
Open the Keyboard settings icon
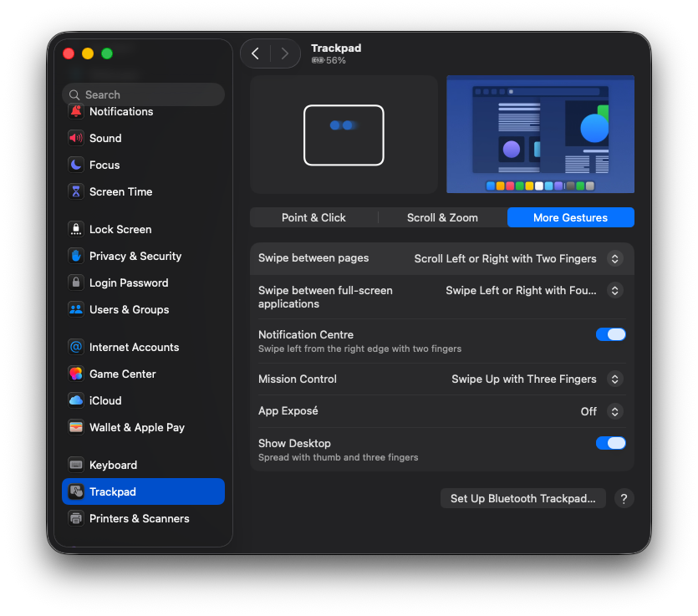click(x=76, y=466)
